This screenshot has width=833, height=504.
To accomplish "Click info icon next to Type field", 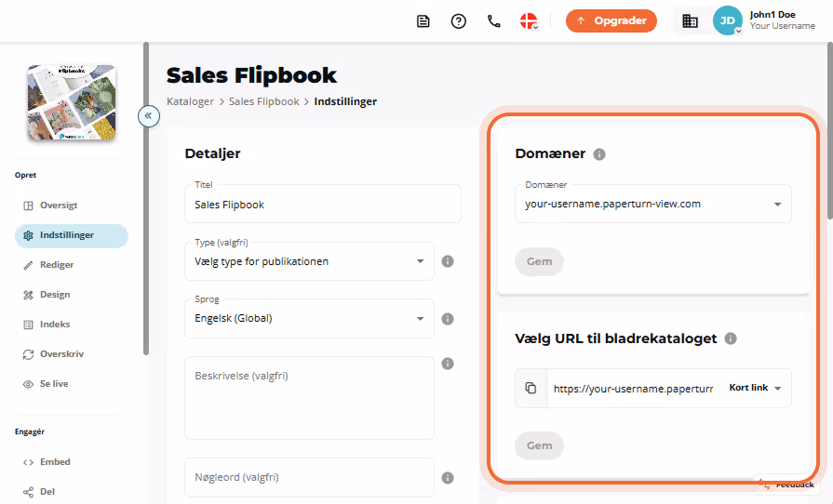I will 448,261.
